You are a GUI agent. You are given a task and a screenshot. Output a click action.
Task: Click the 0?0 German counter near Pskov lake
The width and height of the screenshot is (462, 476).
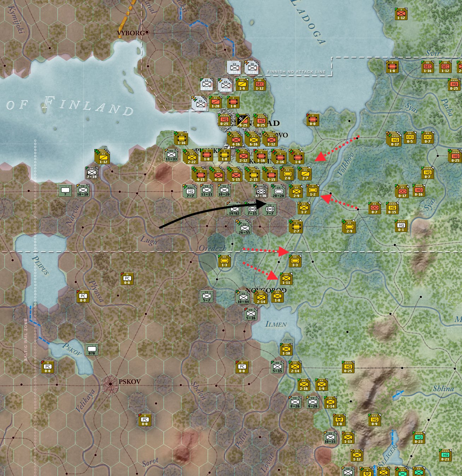tap(92, 349)
